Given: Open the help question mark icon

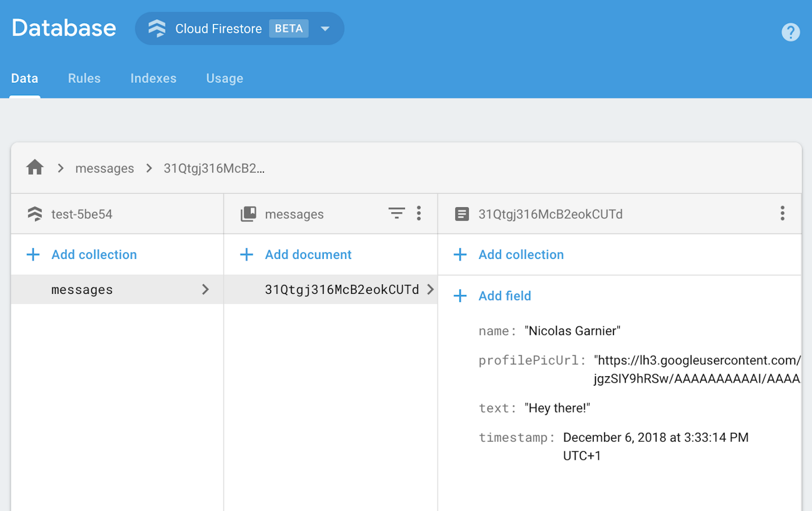Looking at the screenshot, I should point(791,32).
